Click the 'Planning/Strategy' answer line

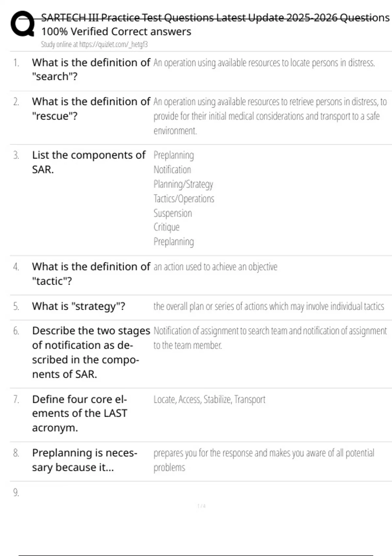click(183, 184)
